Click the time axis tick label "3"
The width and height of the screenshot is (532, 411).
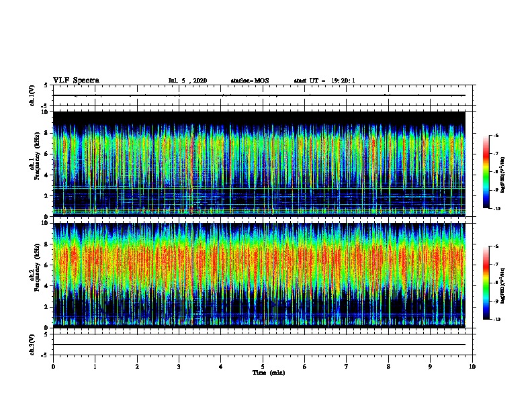(x=179, y=367)
